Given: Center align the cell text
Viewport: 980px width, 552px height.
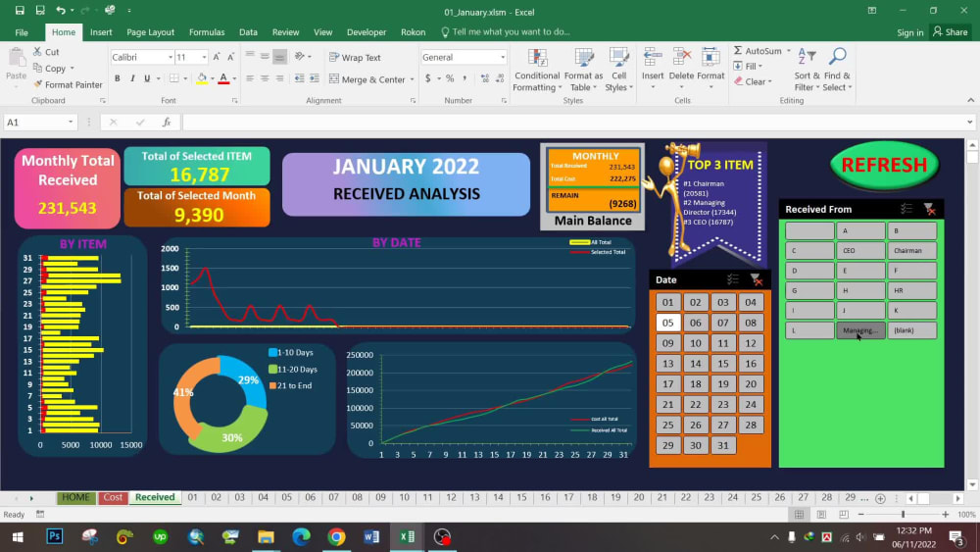Looking at the screenshot, I should pos(265,78).
